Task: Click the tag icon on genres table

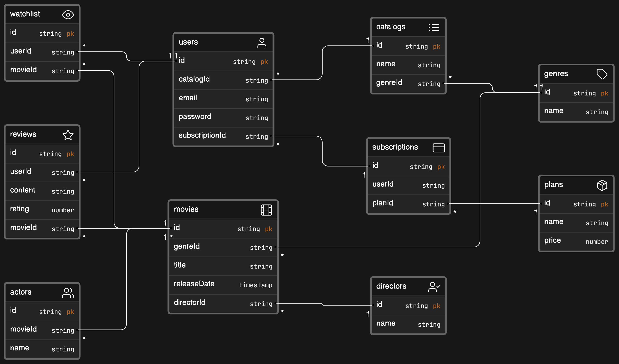Action: [x=601, y=74]
